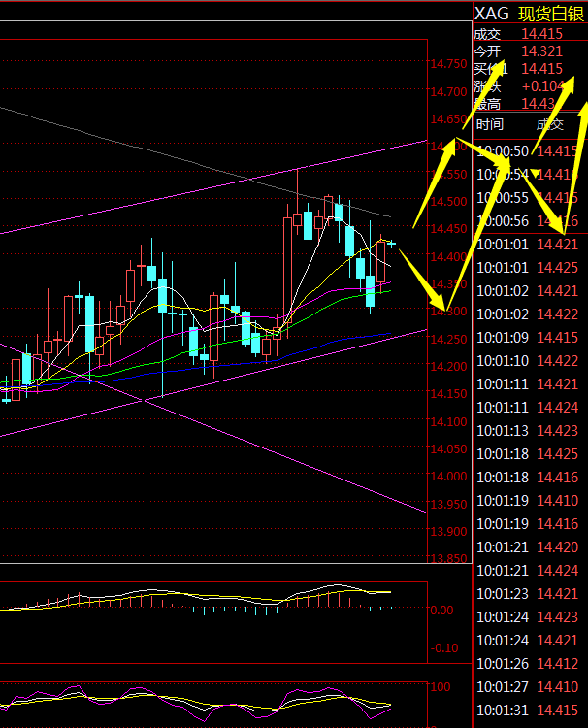Image resolution: width=588 pixels, height=728 pixels.
Task: Click the 10:01:18 tick priced 14.416
Action: click(527, 478)
